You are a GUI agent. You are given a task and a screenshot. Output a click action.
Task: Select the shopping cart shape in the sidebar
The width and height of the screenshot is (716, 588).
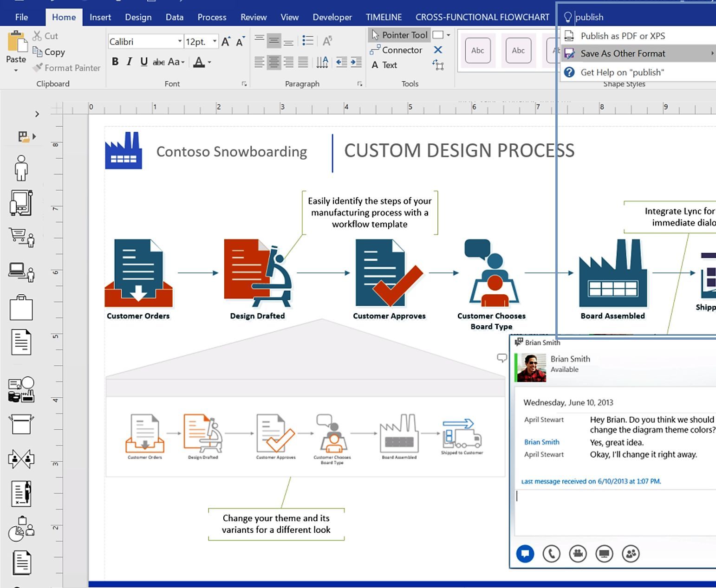(21, 238)
